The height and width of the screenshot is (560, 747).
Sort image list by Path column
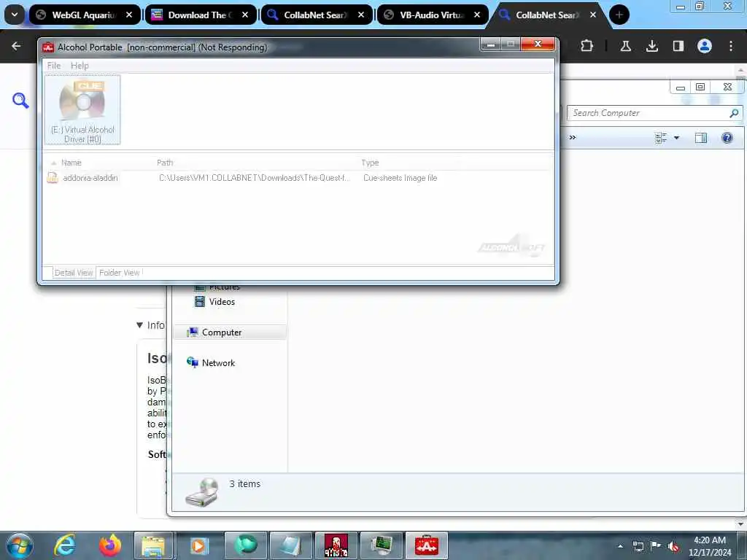[165, 163]
